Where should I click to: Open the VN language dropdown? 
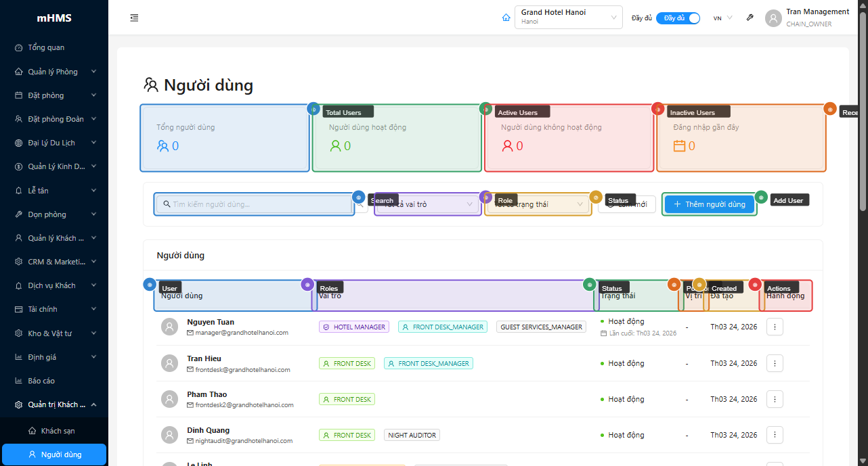tap(722, 18)
